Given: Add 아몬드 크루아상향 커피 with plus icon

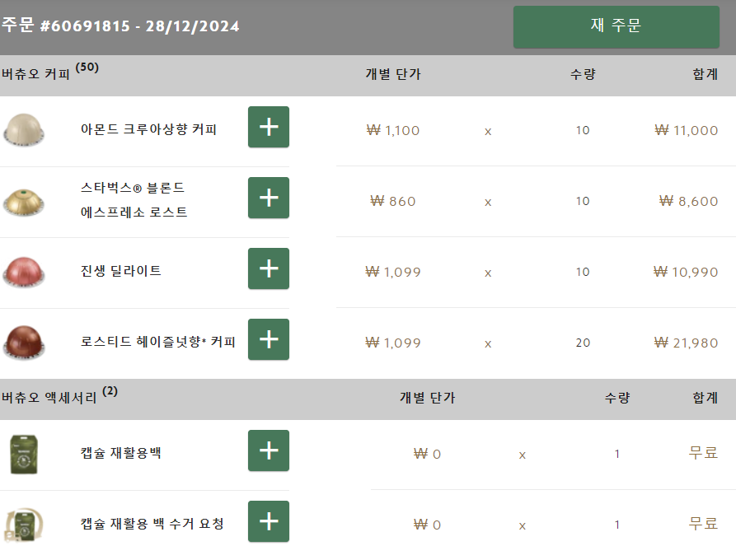Looking at the screenshot, I should click(x=269, y=127).
